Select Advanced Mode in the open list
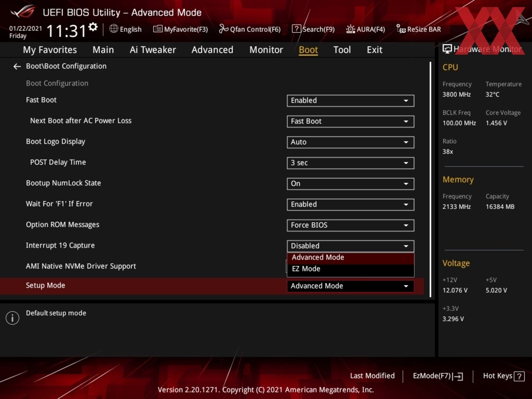The width and height of the screenshot is (532, 399). pyautogui.click(x=350, y=257)
